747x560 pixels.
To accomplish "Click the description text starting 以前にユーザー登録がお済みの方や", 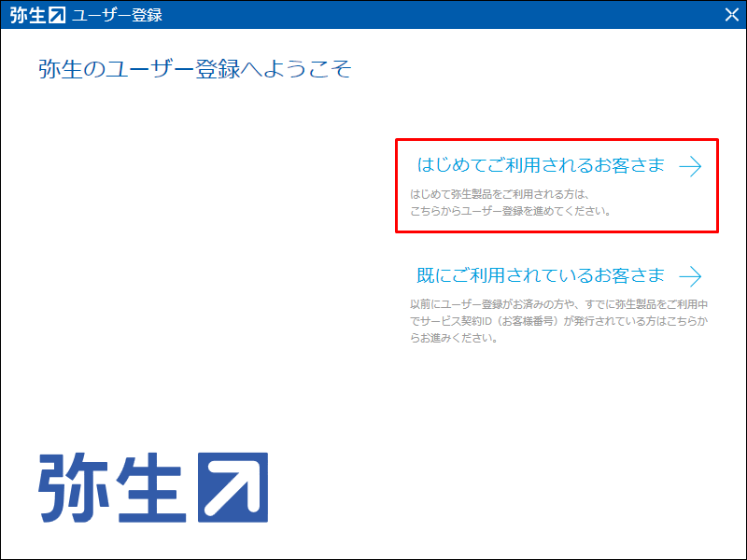I will tap(558, 321).
